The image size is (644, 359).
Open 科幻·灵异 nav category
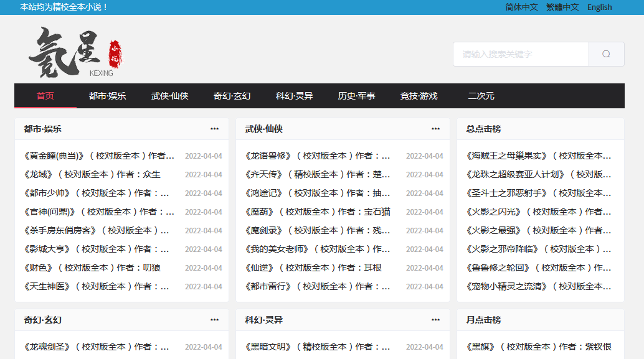(x=294, y=96)
